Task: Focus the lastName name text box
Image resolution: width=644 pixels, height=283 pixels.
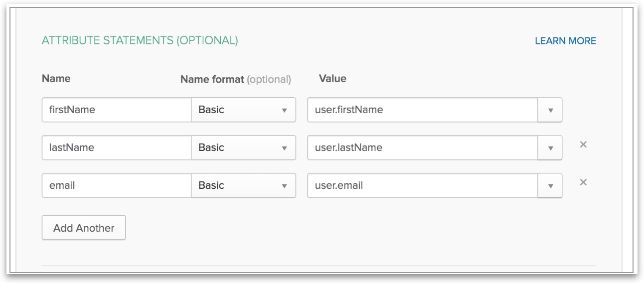Action: pyautogui.click(x=117, y=147)
